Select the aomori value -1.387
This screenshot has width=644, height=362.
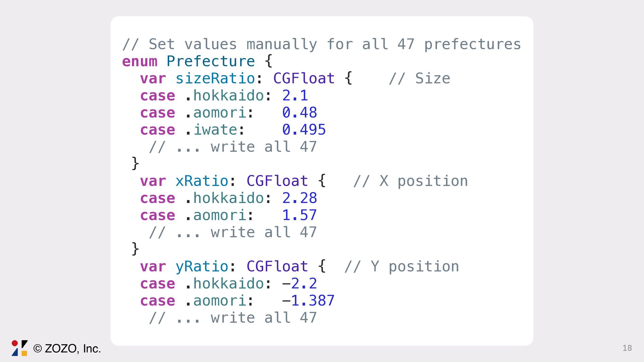[308, 301]
